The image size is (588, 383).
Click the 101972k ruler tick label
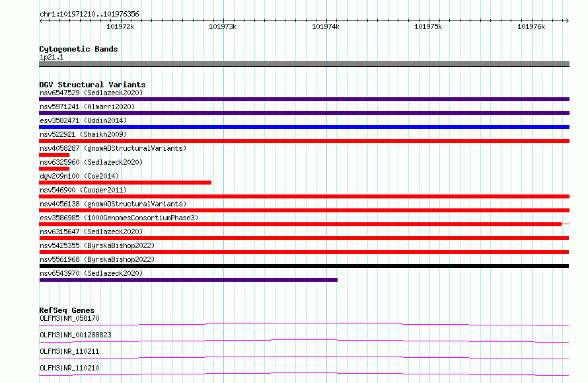pyautogui.click(x=120, y=26)
